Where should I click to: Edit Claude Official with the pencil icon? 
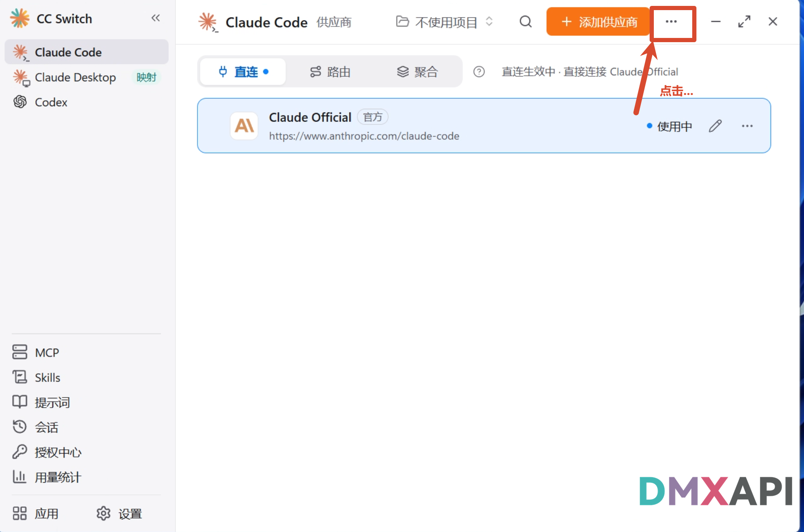click(x=715, y=126)
